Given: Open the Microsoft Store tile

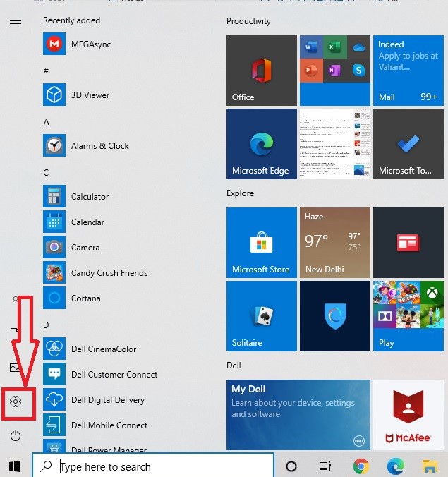Looking at the screenshot, I should point(262,243).
